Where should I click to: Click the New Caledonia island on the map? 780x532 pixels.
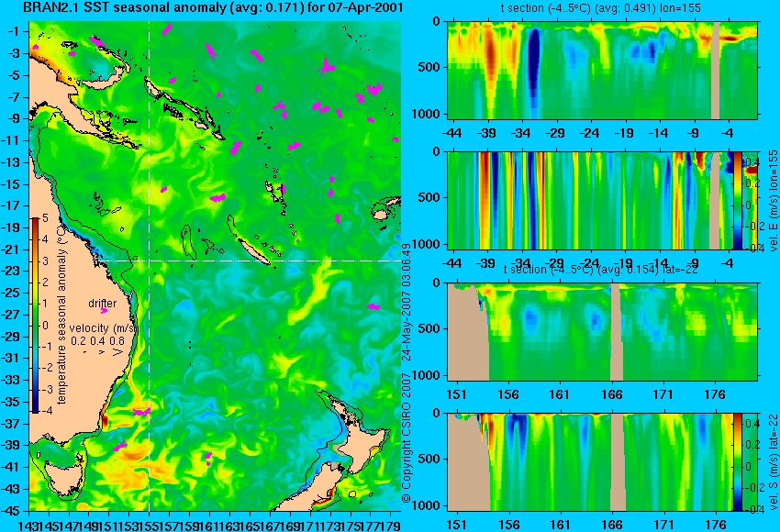tap(253, 251)
